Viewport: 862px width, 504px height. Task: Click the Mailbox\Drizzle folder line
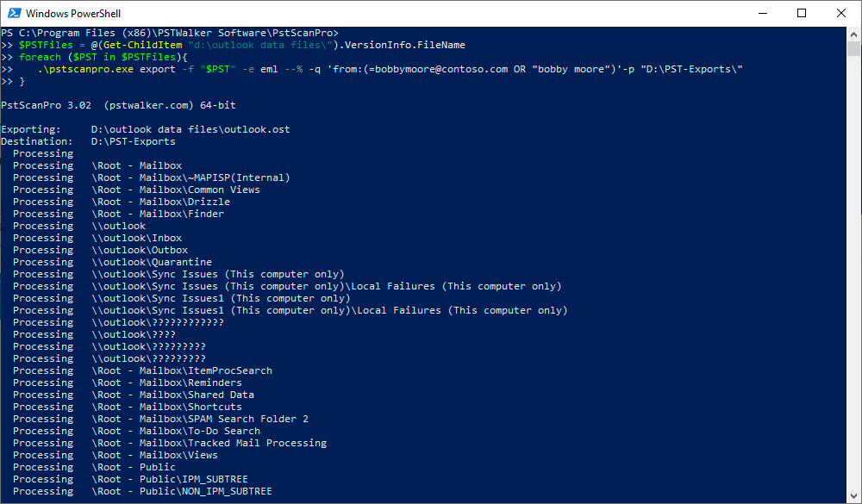coord(161,202)
